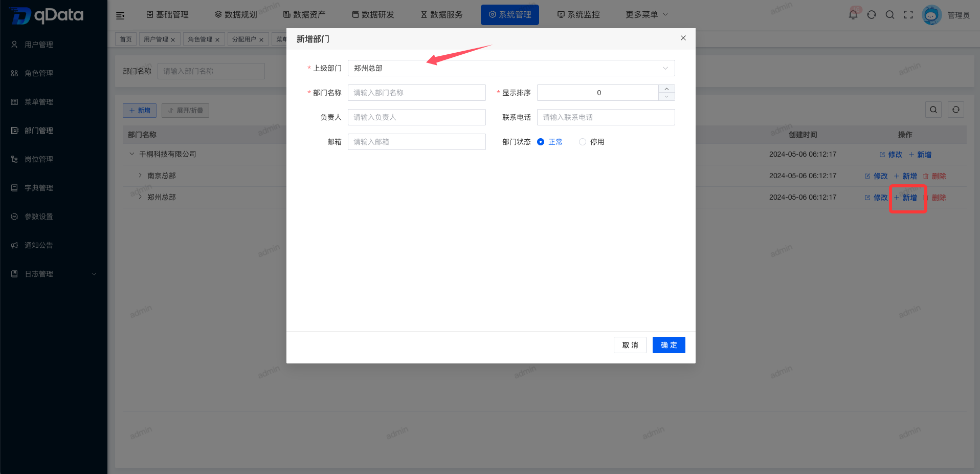
Task: Open the 系统监控 menu
Action: (578, 14)
